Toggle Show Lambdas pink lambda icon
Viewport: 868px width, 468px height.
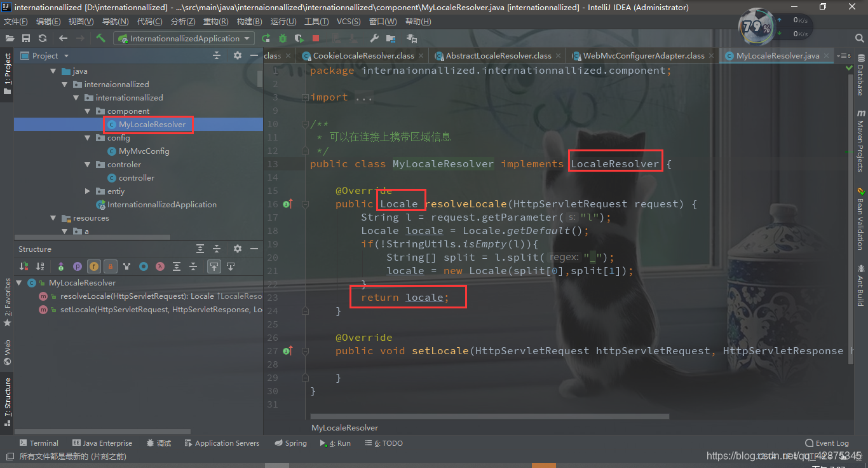click(160, 266)
